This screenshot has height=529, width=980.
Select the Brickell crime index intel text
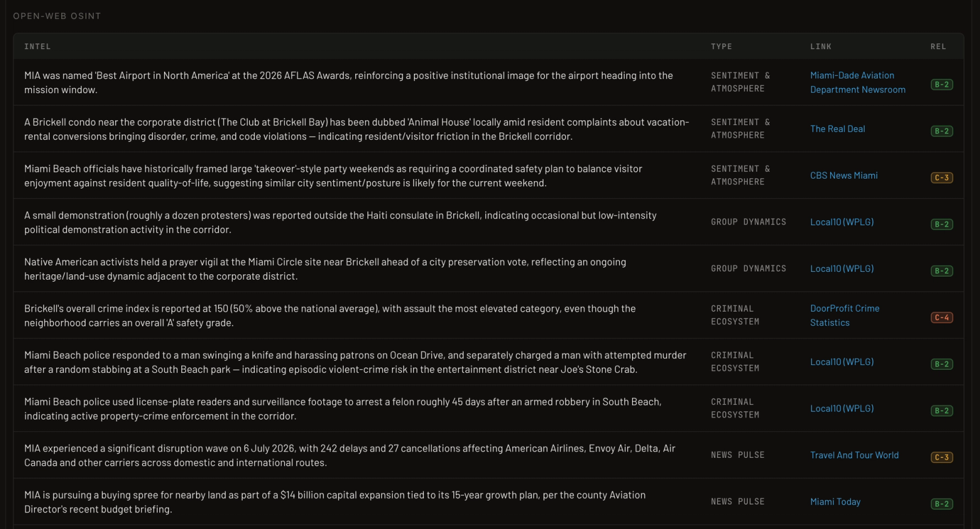tap(330, 315)
